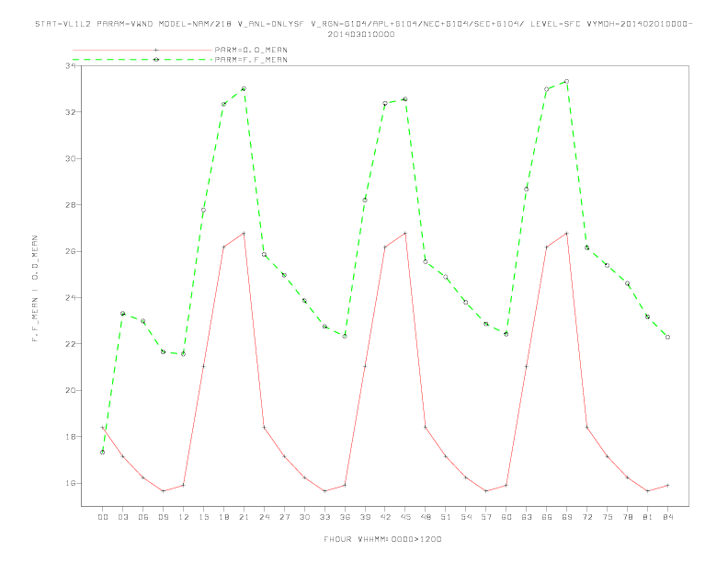The height and width of the screenshot is (563, 728).
Task: Click x-axis tick label 30
Action: [304, 517]
